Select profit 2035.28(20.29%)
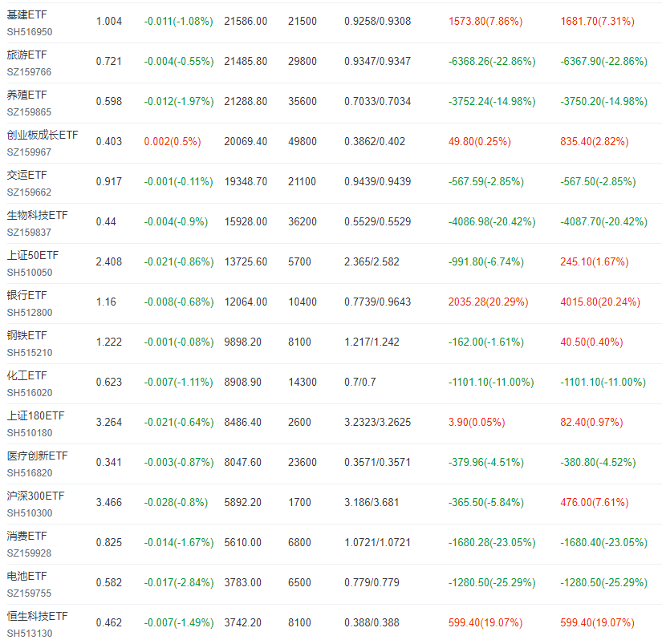The image size is (662, 644). coord(489,302)
